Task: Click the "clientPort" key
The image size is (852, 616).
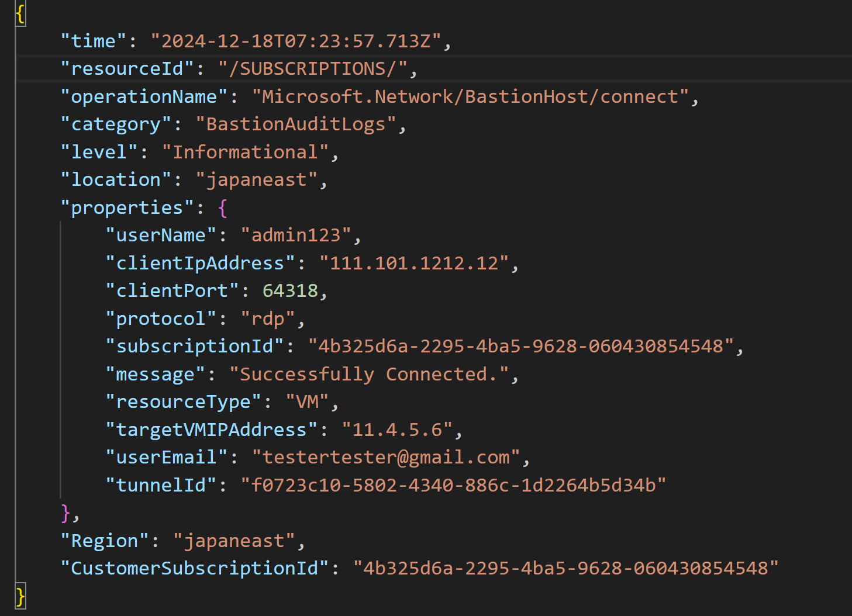Action: pyautogui.click(x=172, y=291)
